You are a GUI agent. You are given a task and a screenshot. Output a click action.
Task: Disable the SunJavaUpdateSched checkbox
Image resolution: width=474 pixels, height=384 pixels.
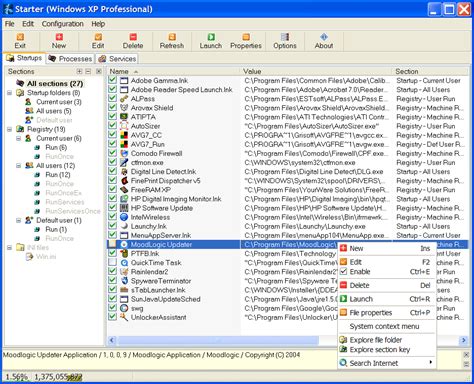point(112,299)
